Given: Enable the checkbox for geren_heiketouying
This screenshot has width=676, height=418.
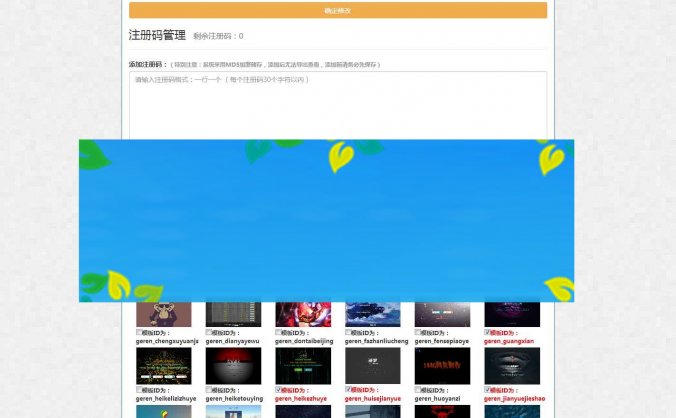Looking at the screenshot, I should [x=209, y=390].
